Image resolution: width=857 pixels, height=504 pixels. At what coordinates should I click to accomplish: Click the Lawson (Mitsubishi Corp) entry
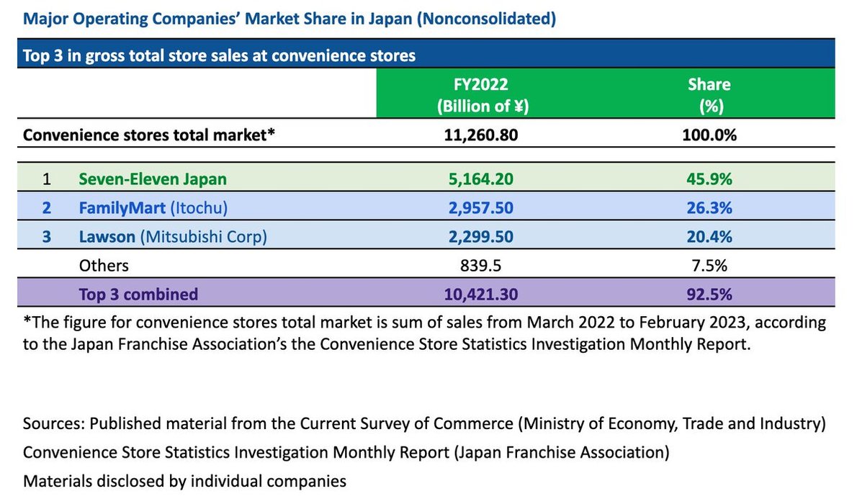coord(173,237)
